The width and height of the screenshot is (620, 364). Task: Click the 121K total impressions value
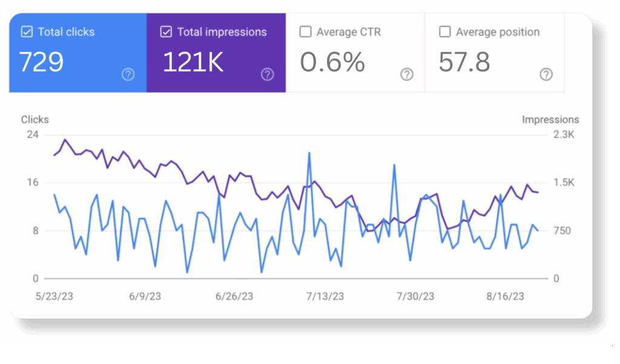(x=193, y=62)
